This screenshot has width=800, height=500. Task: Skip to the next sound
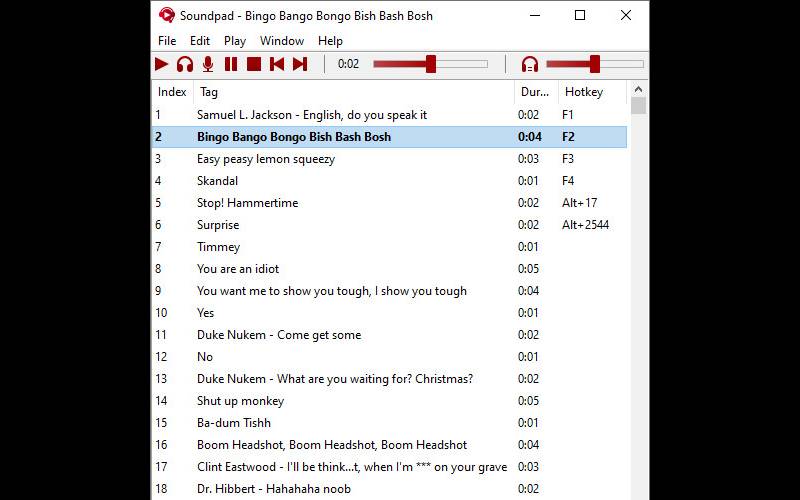point(300,64)
